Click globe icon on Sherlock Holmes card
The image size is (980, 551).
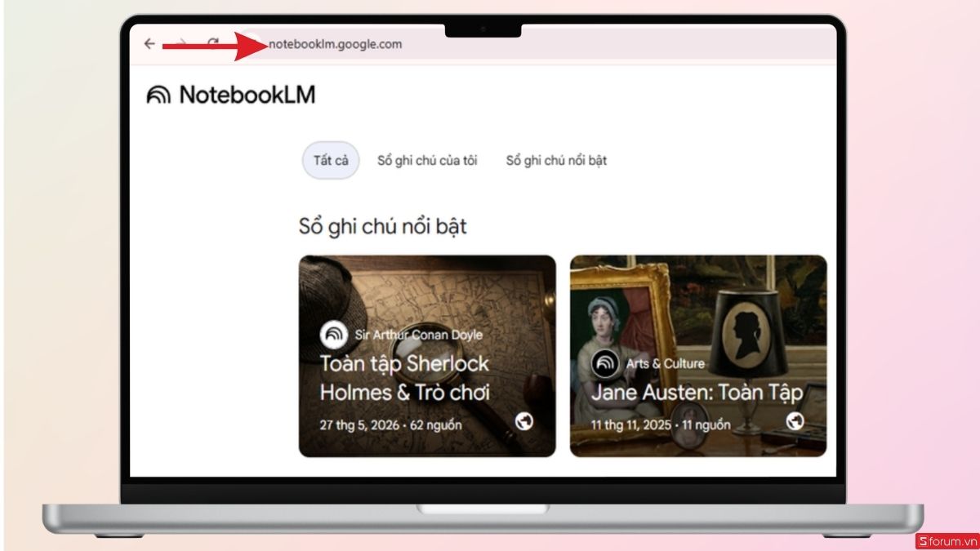coord(525,421)
